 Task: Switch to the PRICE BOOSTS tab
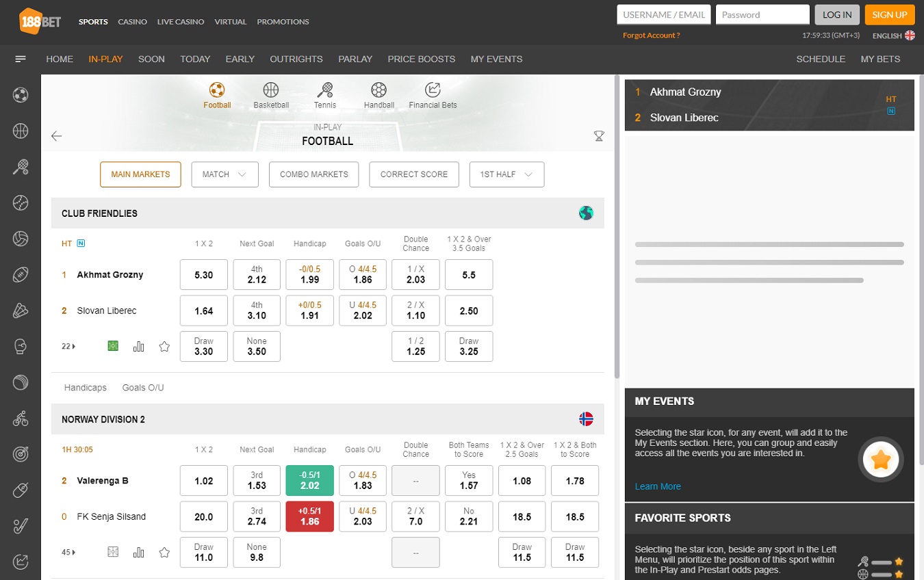point(422,59)
